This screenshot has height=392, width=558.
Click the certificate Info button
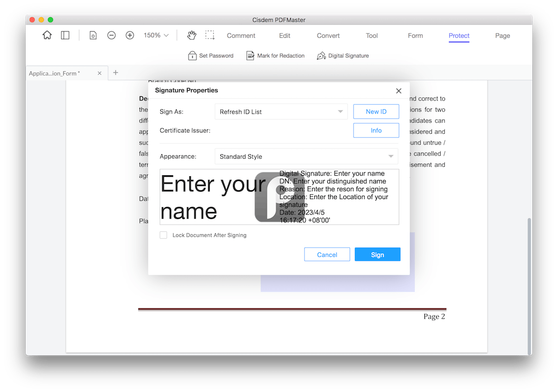376,131
